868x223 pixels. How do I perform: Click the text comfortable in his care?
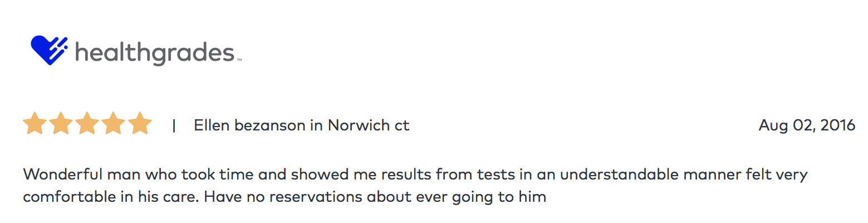point(106,197)
